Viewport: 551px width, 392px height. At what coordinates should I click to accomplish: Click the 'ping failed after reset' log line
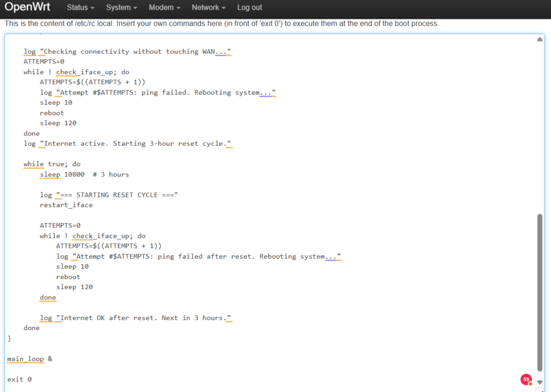tap(199, 256)
